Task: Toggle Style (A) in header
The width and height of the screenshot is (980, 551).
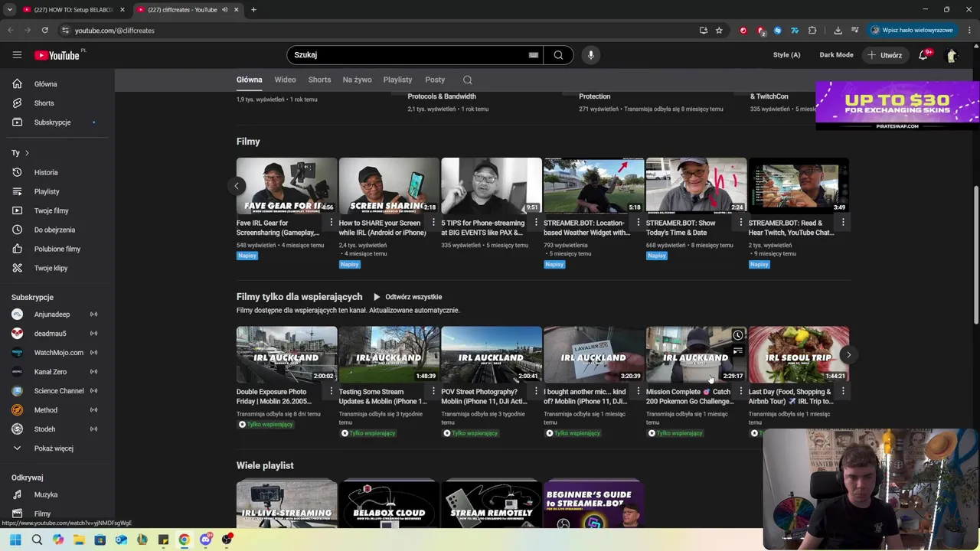Action: click(786, 55)
